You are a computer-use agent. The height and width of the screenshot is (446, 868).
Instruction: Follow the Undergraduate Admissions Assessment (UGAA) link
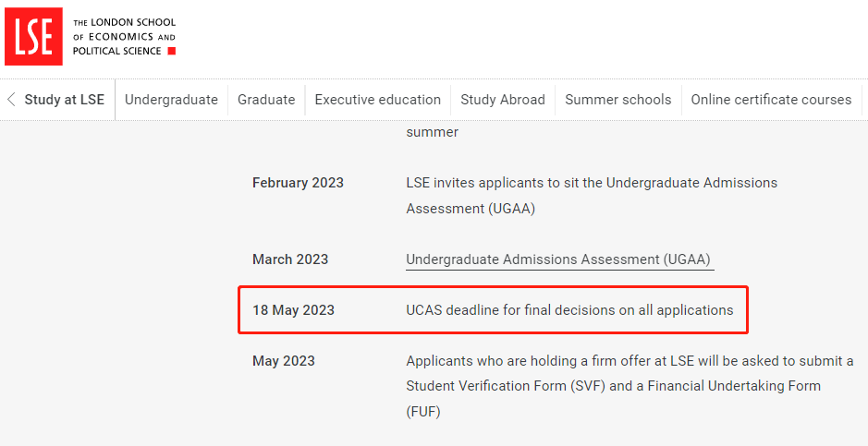click(x=558, y=259)
